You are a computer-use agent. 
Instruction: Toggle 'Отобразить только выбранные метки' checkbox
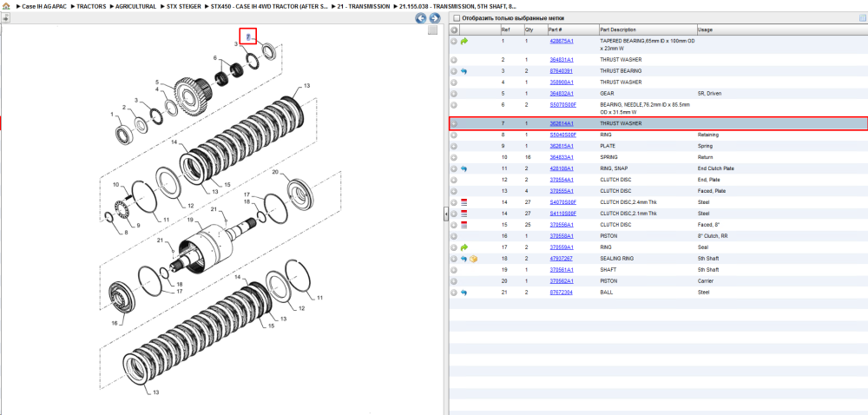(x=457, y=18)
